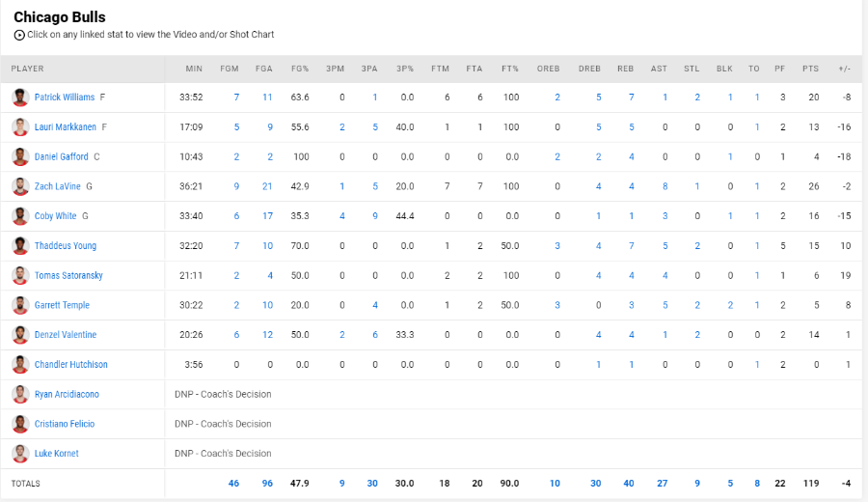Sort table by FG% column header
Screen dimensions: 868x502
coord(300,69)
